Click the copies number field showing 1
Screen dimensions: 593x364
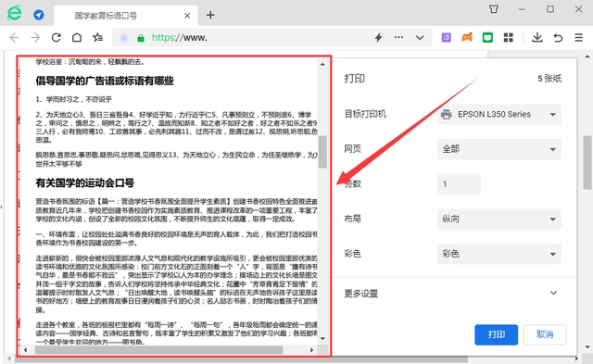459,184
